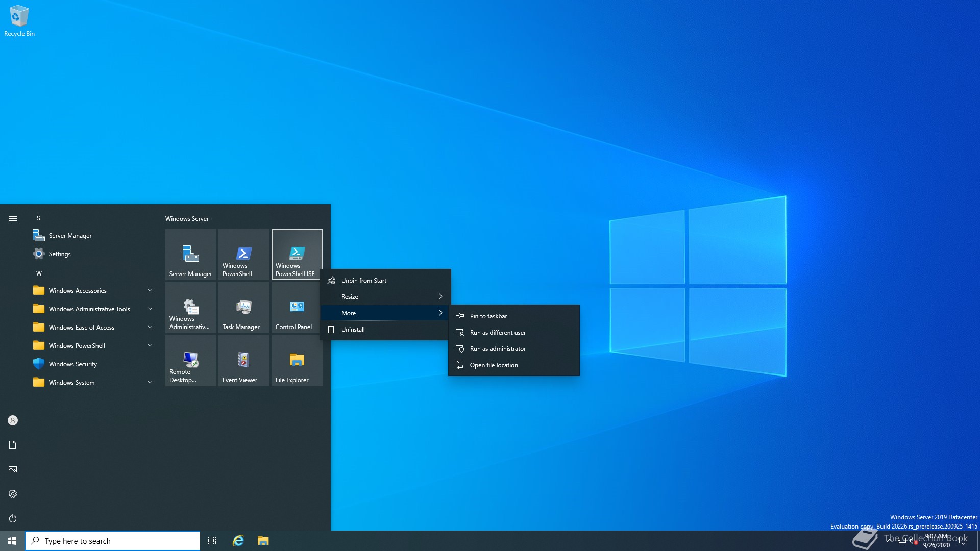980x551 pixels.
Task: Select Unpin from Start in context menu
Action: click(385, 280)
